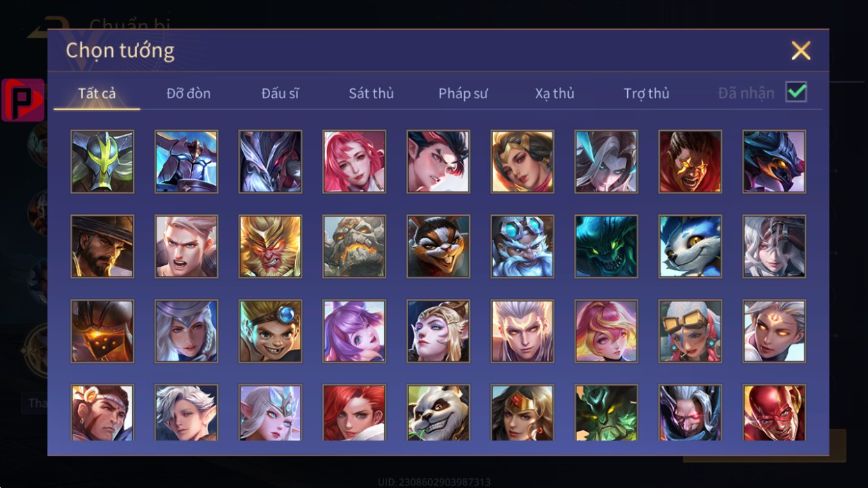This screenshot has height=488, width=868.
Task: Pick the cowboy hat bearded hero
Action: point(102,246)
